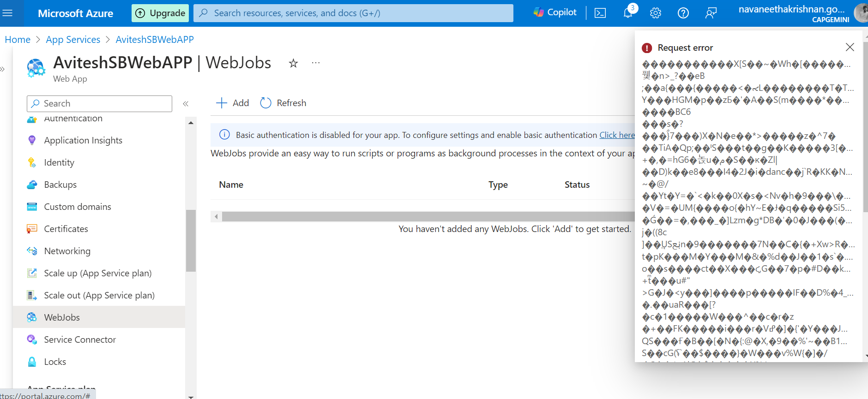Click the Service Connector icon
Image resolution: width=868 pixels, height=399 pixels.
pos(32,339)
